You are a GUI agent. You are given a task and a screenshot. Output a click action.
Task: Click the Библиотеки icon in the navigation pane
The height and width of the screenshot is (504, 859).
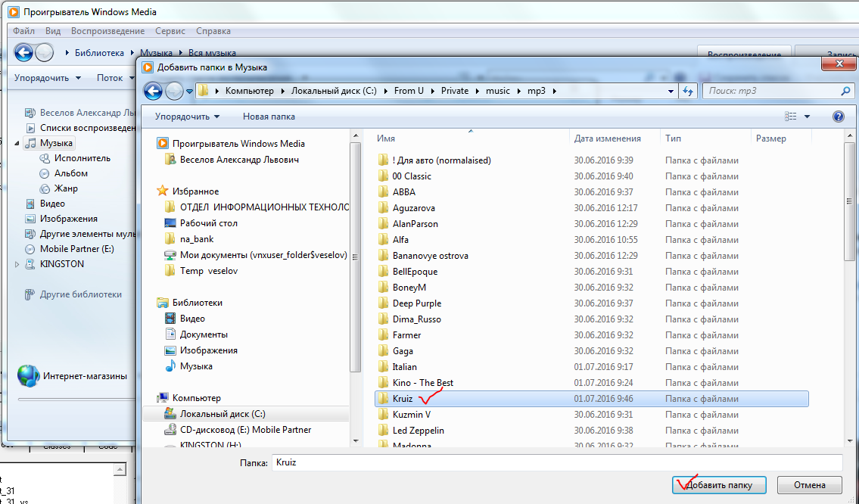click(162, 303)
